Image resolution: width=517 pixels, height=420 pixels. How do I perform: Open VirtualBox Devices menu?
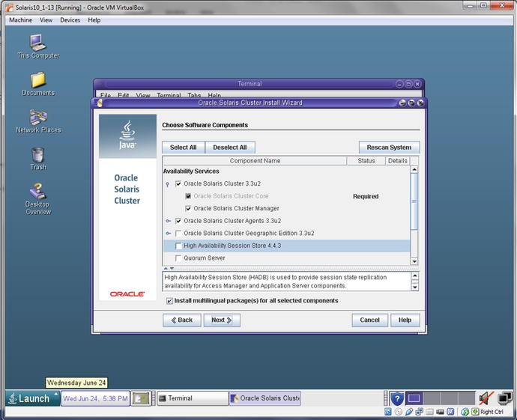(70, 20)
